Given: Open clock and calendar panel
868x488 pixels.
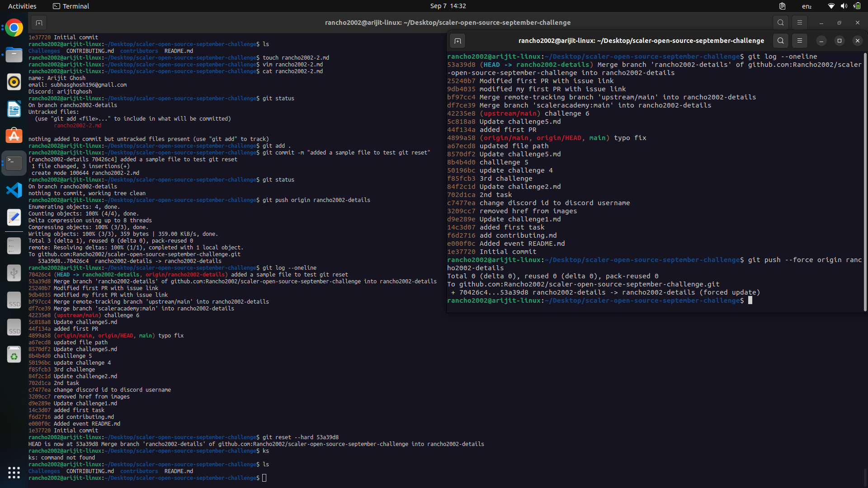Looking at the screenshot, I should [x=448, y=6].
